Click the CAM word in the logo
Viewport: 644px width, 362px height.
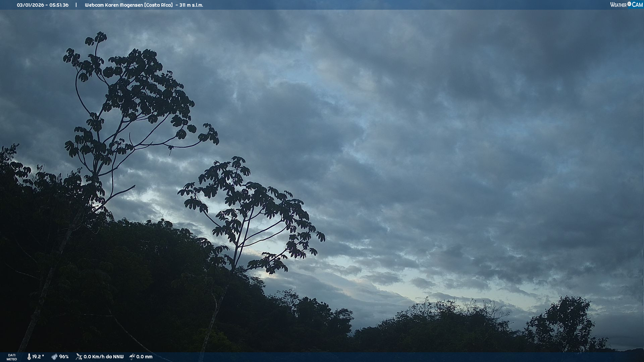tap(637, 5)
